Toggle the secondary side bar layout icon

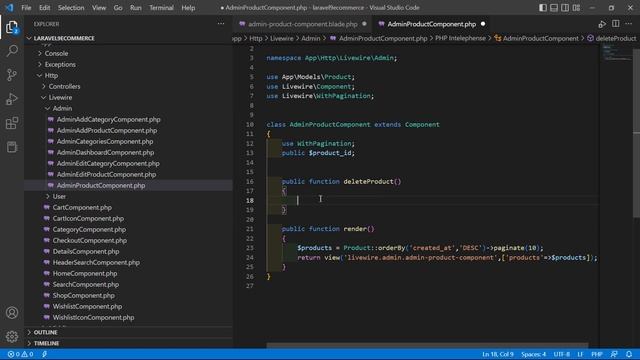point(565,8)
